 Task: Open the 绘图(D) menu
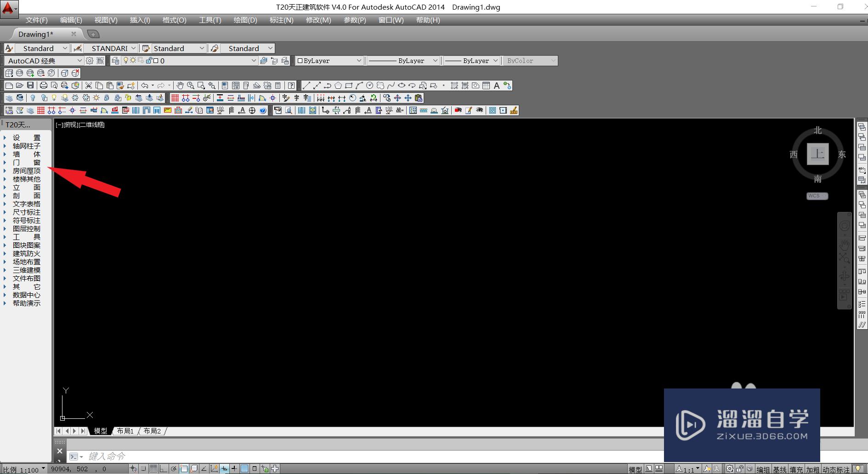tap(245, 20)
